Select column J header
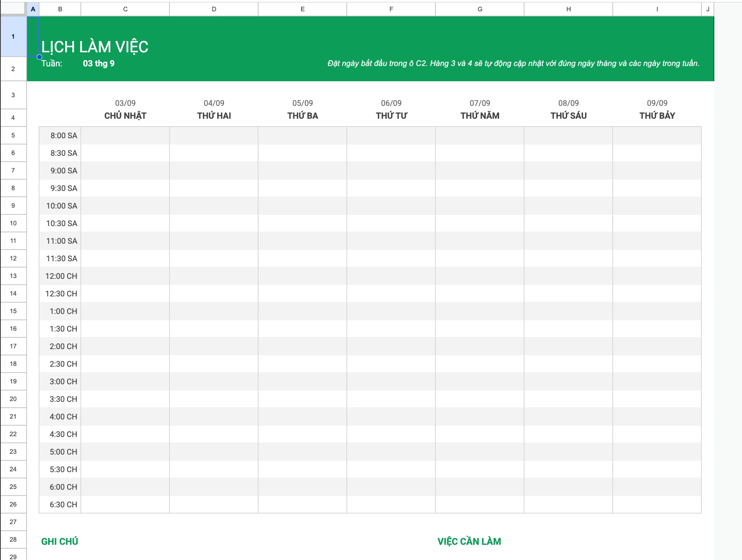Viewport: 742px width, 560px height. [x=708, y=9]
